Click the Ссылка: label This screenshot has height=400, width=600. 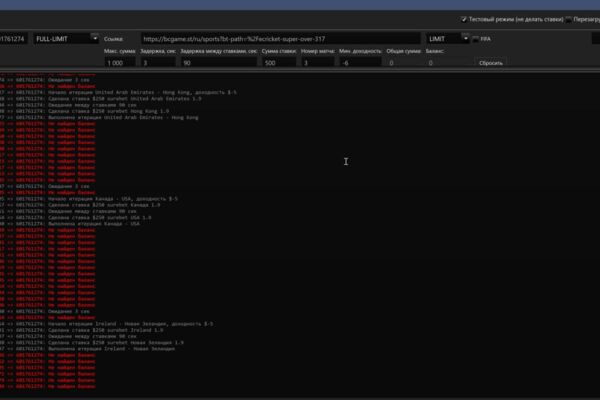(x=114, y=39)
